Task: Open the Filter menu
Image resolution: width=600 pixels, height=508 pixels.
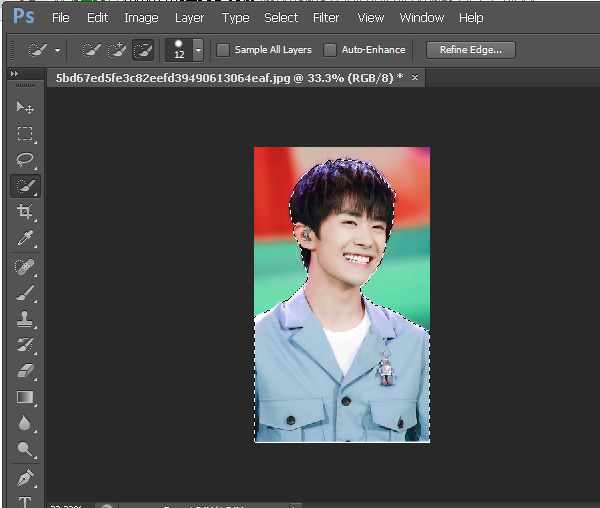Action: [326, 17]
